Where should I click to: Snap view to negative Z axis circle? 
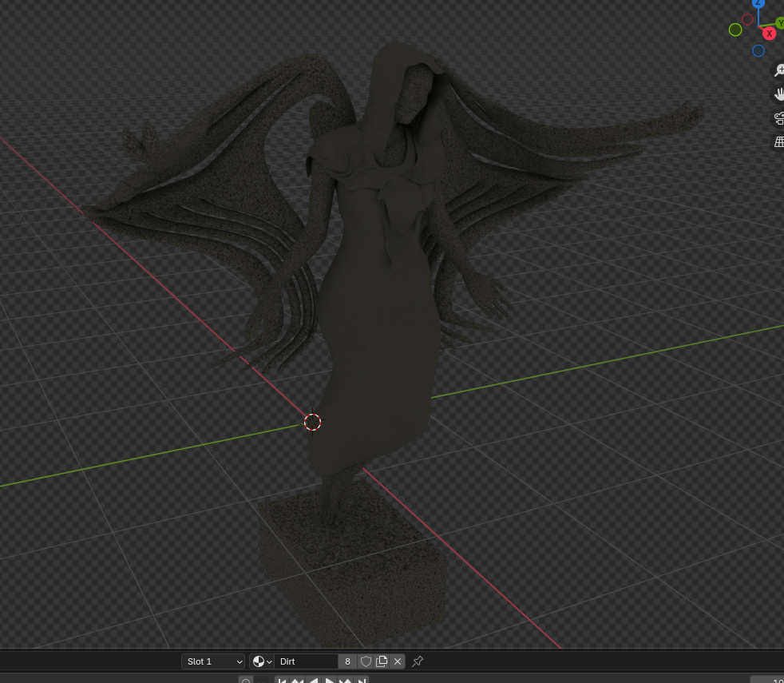tap(758, 50)
